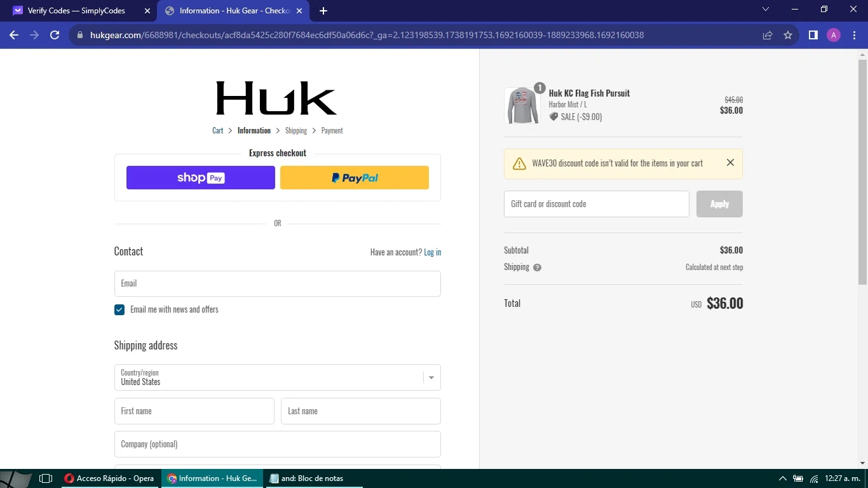Check out with Shop Pay
Screen dimensions: 868x488
201,178
